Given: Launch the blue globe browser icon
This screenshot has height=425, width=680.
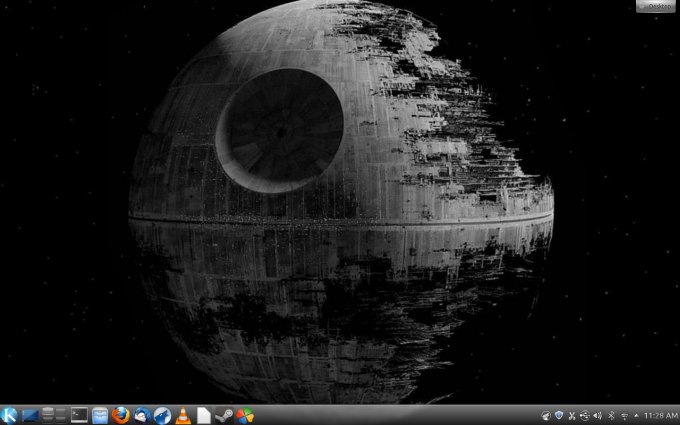Looking at the screenshot, I should (162, 415).
